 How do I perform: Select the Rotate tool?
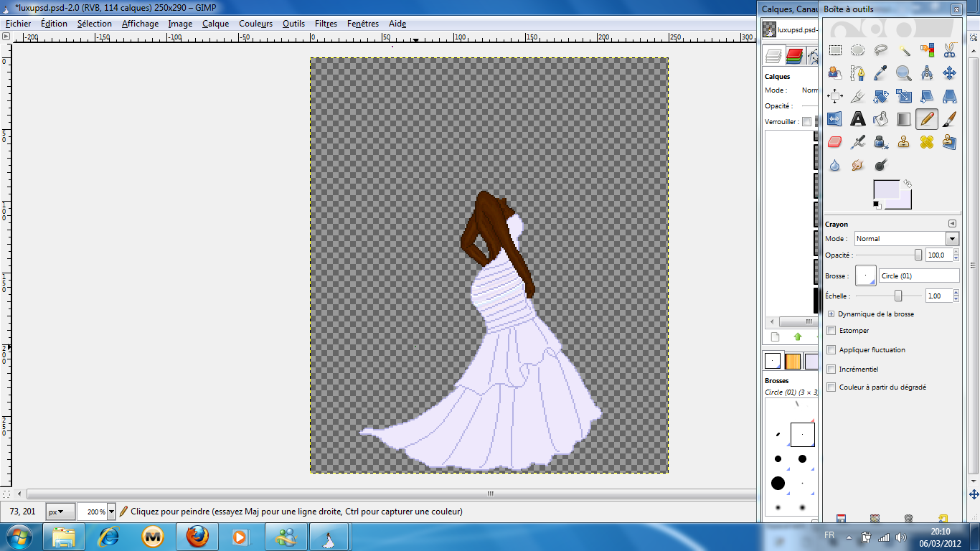(x=881, y=96)
